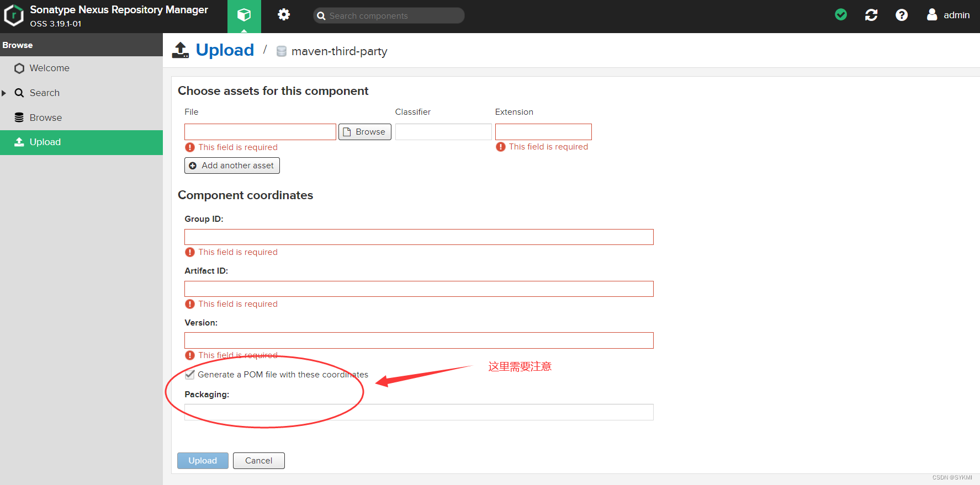Select Upload in the sidebar

tap(81, 142)
